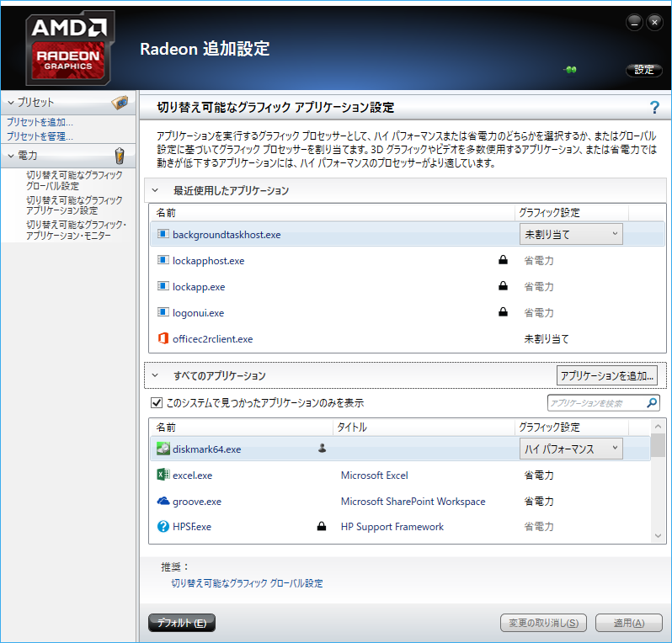The height and width of the screenshot is (643, 672).
Task: Collapse the 電力 sidebar section
Action: coord(11,156)
